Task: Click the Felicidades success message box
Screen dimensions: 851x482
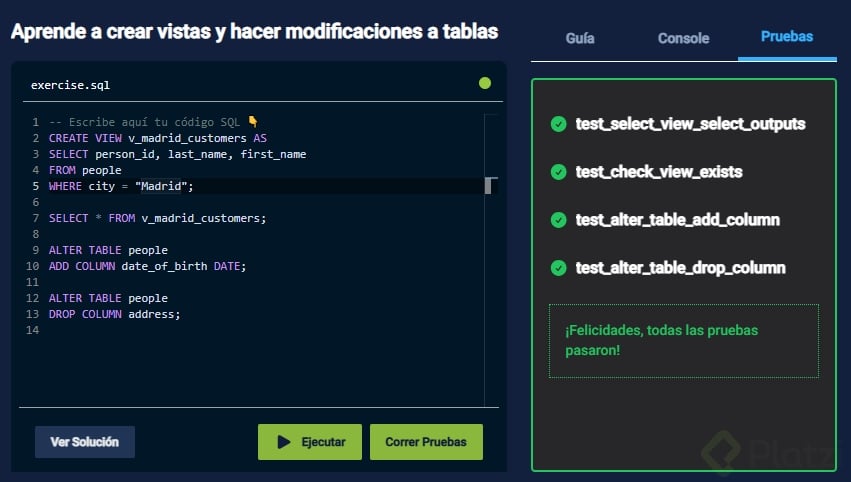Action: (683, 340)
